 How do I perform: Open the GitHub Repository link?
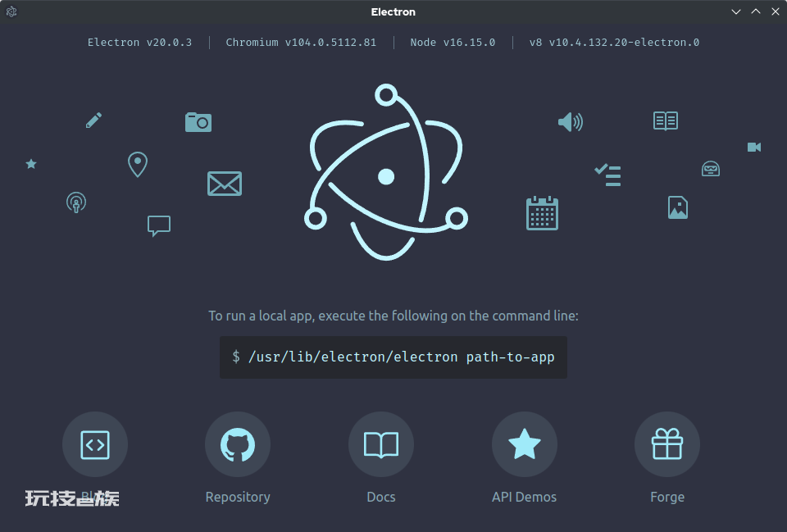pos(238,444)
